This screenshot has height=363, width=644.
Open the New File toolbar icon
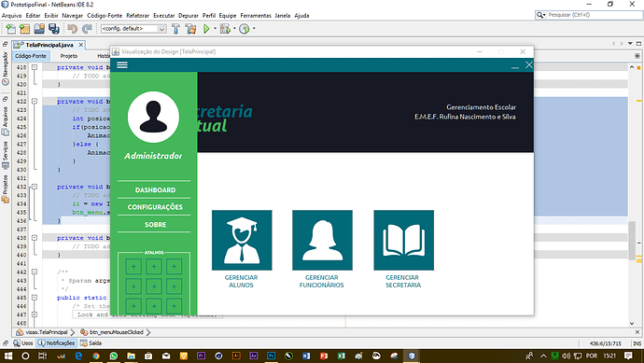tap(10, 29)
